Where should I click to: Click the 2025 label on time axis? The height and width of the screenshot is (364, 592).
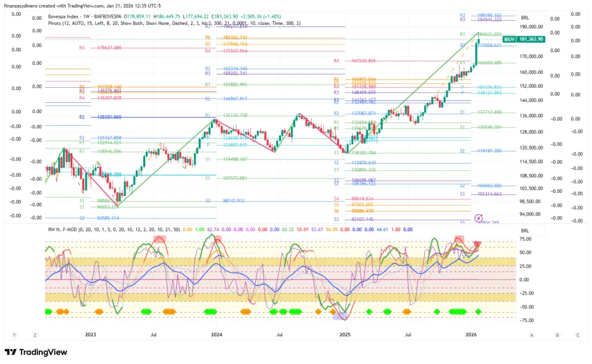tap(345, 335)
